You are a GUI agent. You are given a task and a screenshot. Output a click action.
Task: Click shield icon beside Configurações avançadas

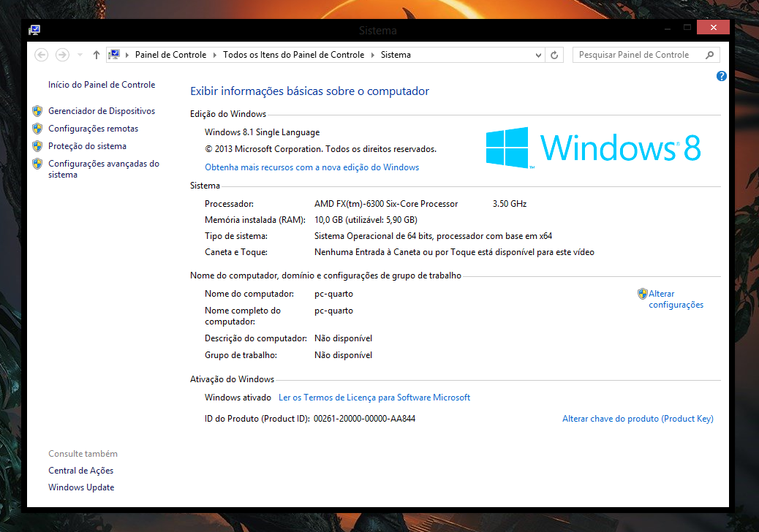(37, 164)
